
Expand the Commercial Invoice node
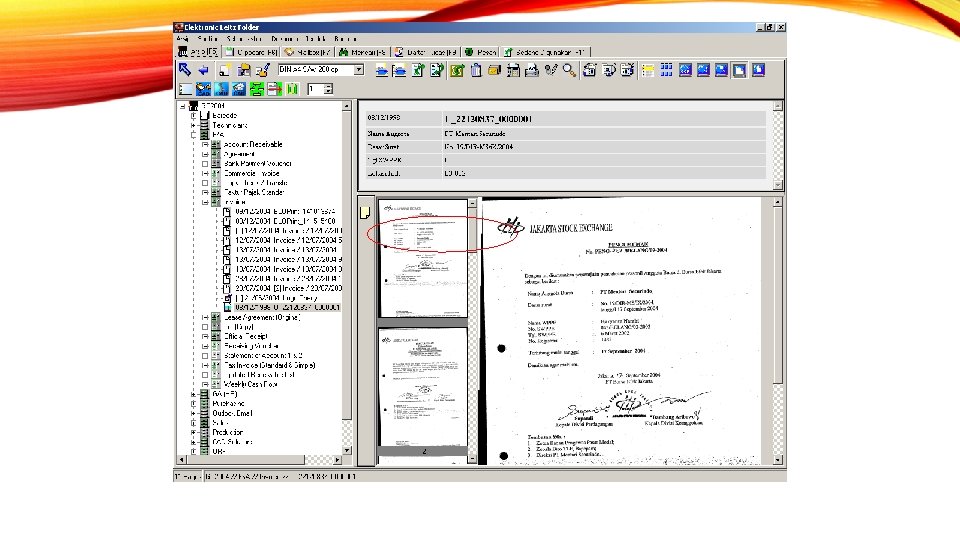click(x=205, y=173)
